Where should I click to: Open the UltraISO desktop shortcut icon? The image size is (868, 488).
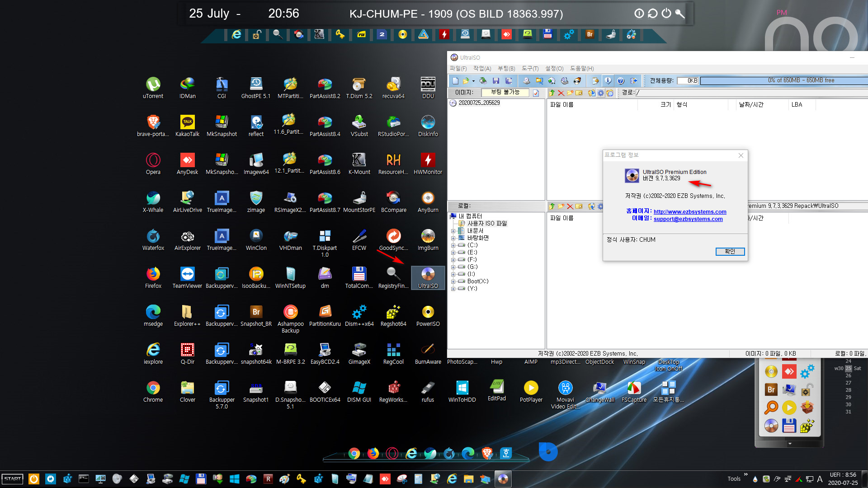click(x=428, y=278)
